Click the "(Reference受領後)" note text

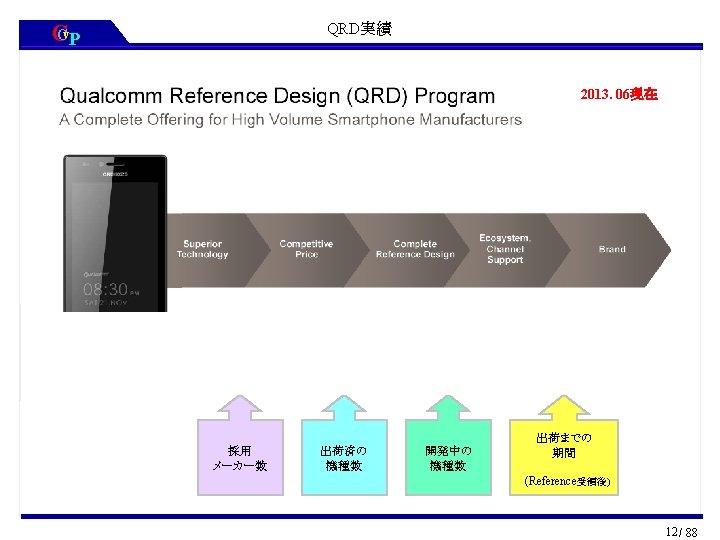[x=567, y=481]
